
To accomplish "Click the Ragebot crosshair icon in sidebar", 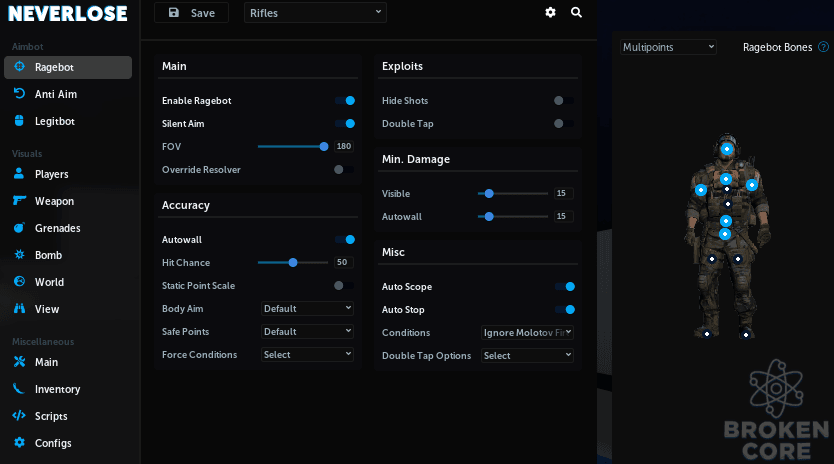I will click(x=19, y=67).
